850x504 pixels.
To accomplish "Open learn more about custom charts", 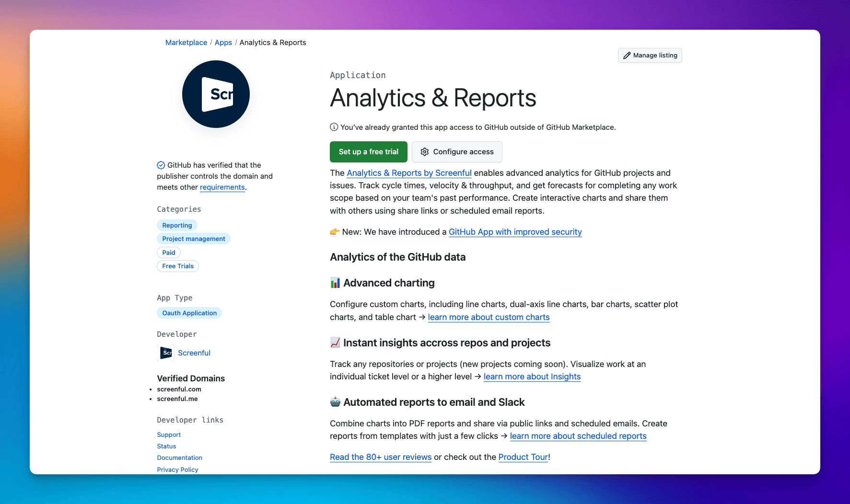I will coord(489,317).
